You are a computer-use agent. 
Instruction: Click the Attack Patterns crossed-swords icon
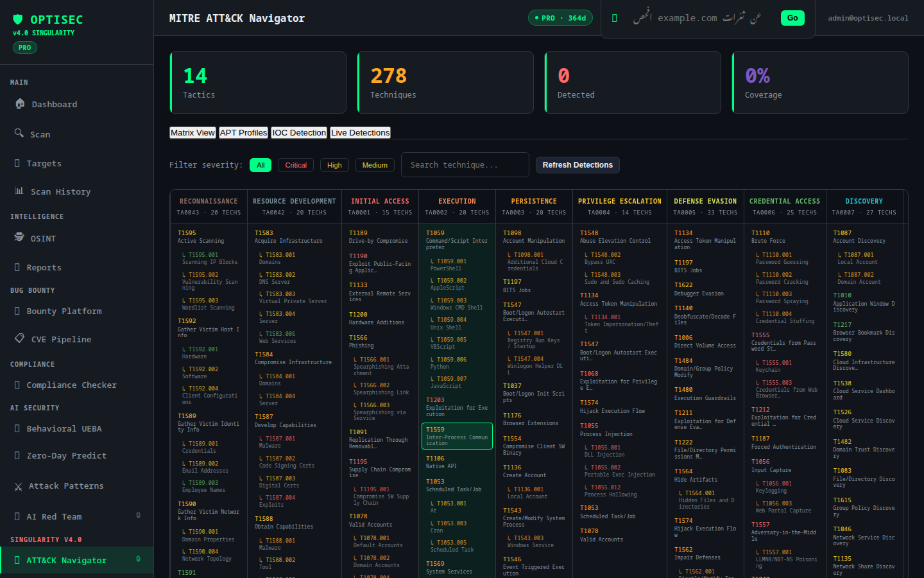(18, 487)
